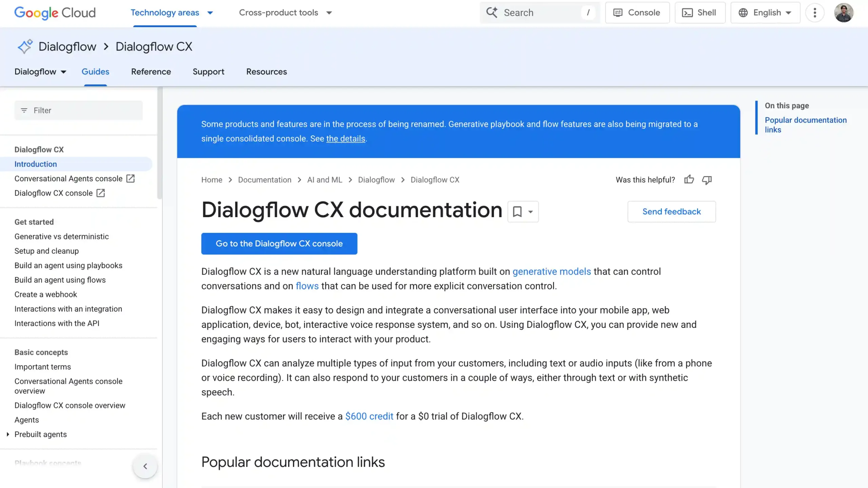Collapse the left navigation sidebar
The width and height of the screenshot is (868, 488).
[145, 466]
